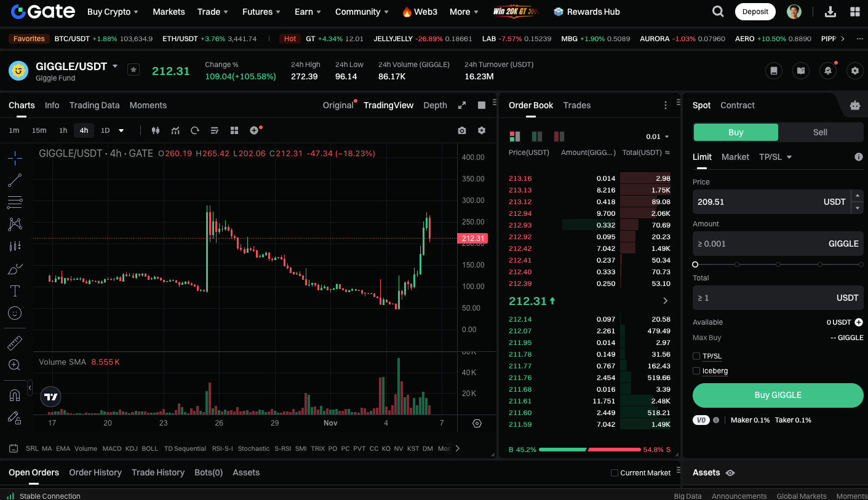
Task: Expand the Trade navigation menu
Action: (x=213, y=12)
